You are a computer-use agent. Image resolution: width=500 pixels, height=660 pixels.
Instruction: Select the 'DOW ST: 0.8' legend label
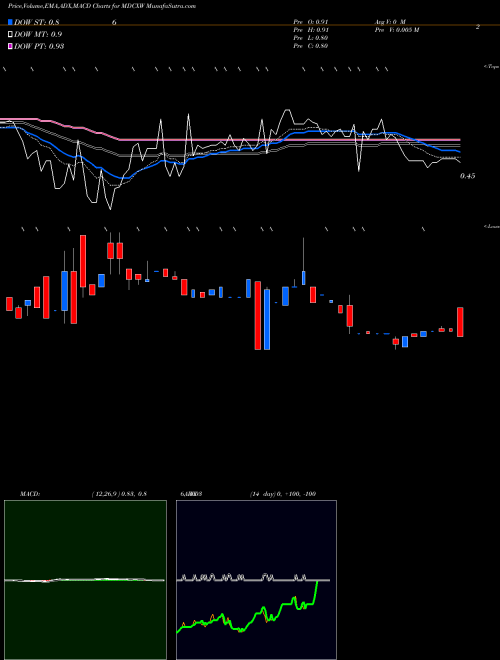click(x=37, y=23)
